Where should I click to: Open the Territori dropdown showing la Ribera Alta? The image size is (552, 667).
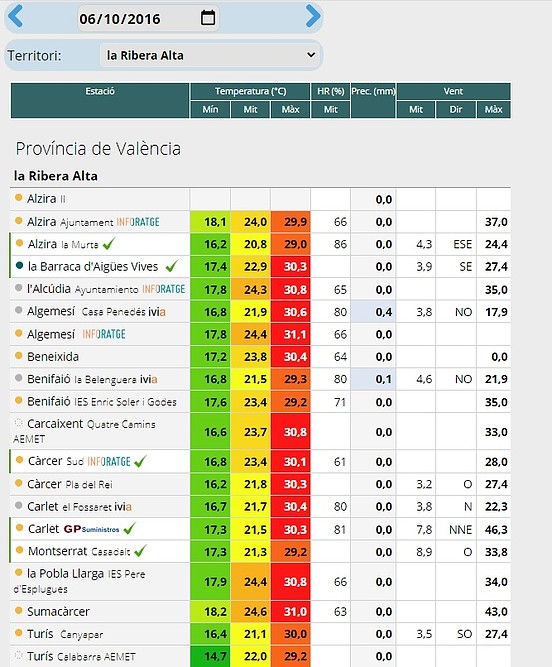click(x=211, y=55)
